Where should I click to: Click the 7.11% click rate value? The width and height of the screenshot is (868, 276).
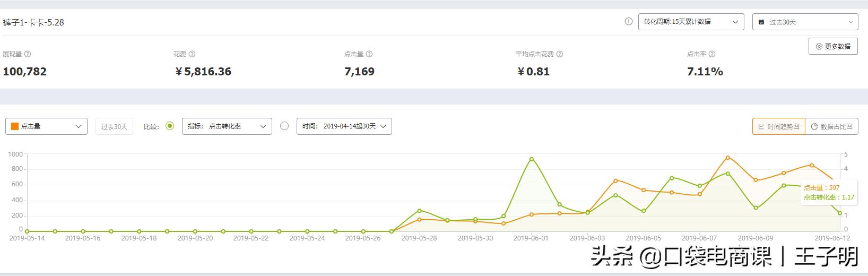[705, 72]
